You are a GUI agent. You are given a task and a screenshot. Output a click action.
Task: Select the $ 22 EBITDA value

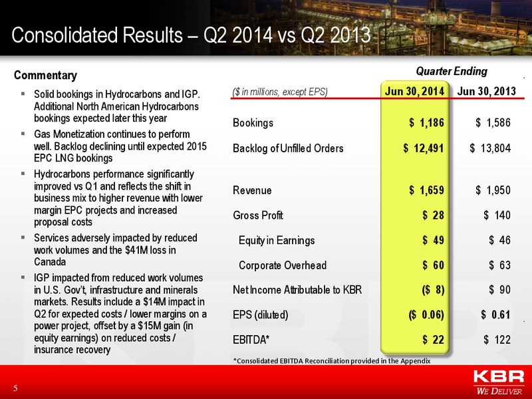coord(434,340)
